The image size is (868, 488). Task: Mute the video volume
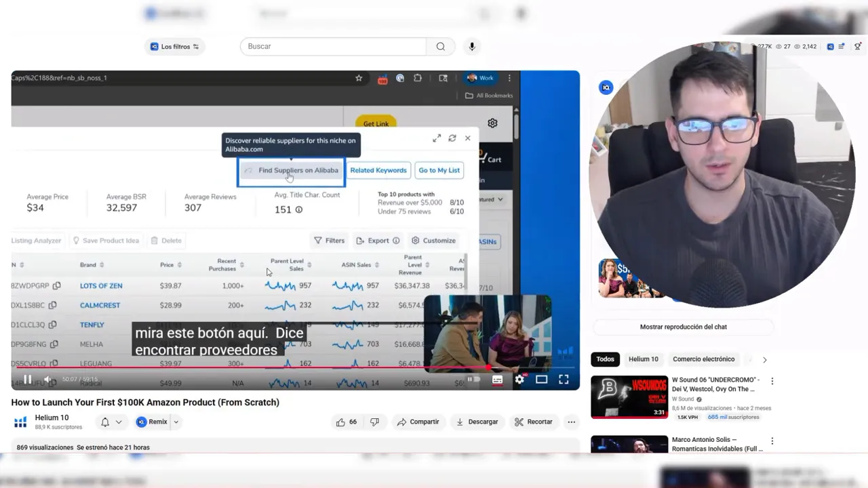pos(47,380)
